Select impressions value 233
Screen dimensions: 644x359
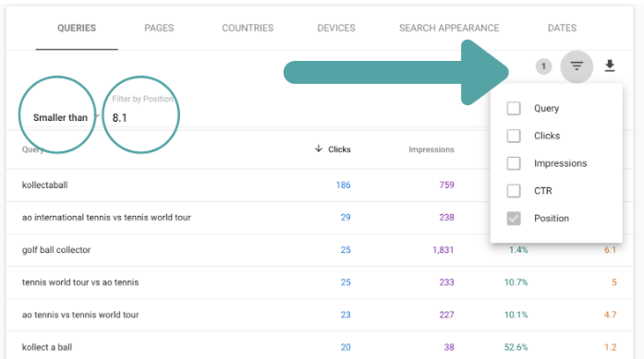click(x=446, y=282)
